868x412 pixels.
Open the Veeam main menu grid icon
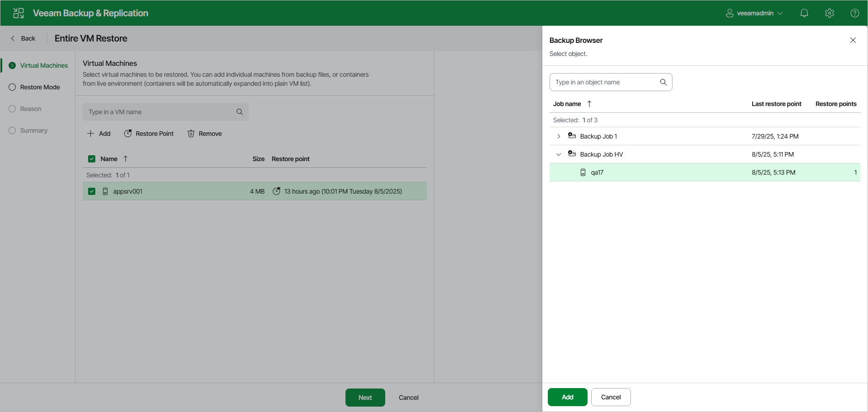pos(19,13)
